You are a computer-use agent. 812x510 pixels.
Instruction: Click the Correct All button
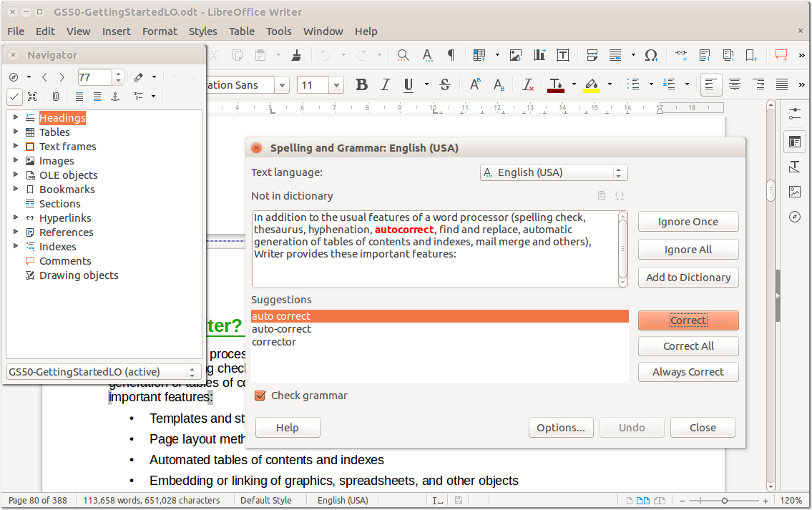(x=688, y=345)
